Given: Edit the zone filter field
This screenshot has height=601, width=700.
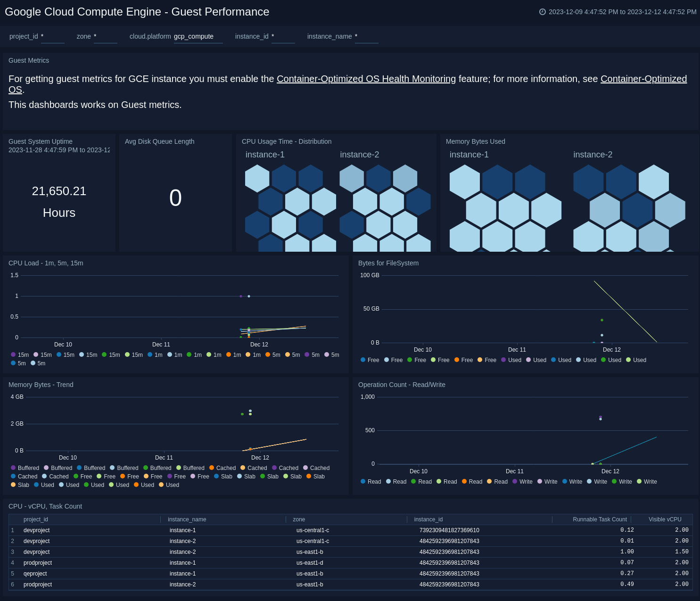Looking at the screenshot, I should pos(106,36).
